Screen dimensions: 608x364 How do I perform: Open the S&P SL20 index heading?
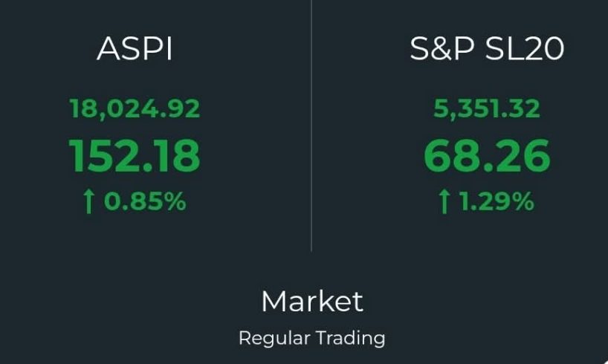[x=487, y=49]
